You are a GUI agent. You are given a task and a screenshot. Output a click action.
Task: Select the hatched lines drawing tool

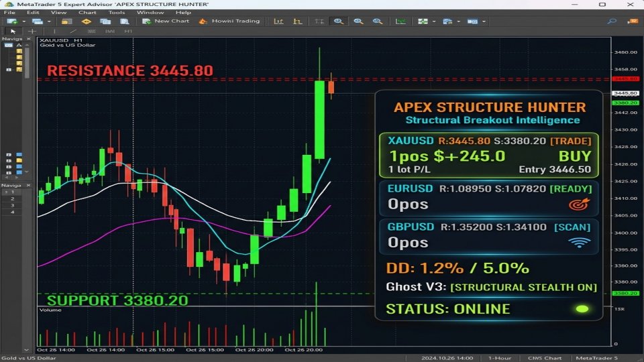click(91, 32)
